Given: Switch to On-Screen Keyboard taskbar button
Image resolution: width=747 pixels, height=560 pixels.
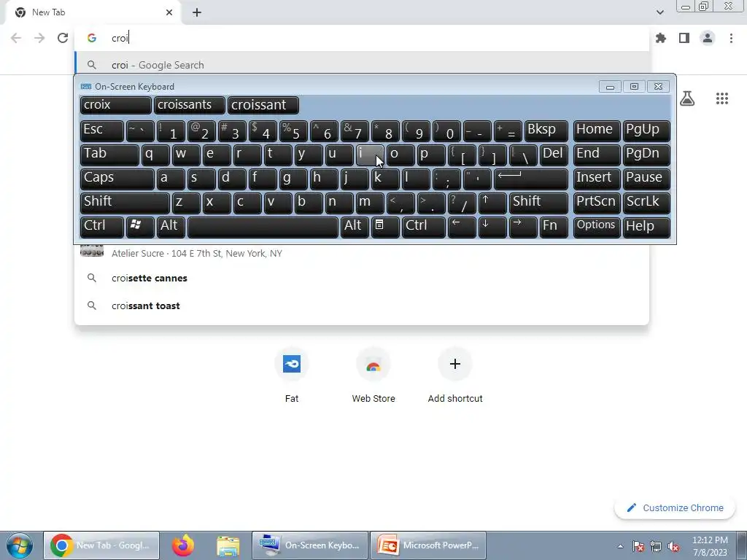Looking at the screenshot, I should (x=310, y=545).
